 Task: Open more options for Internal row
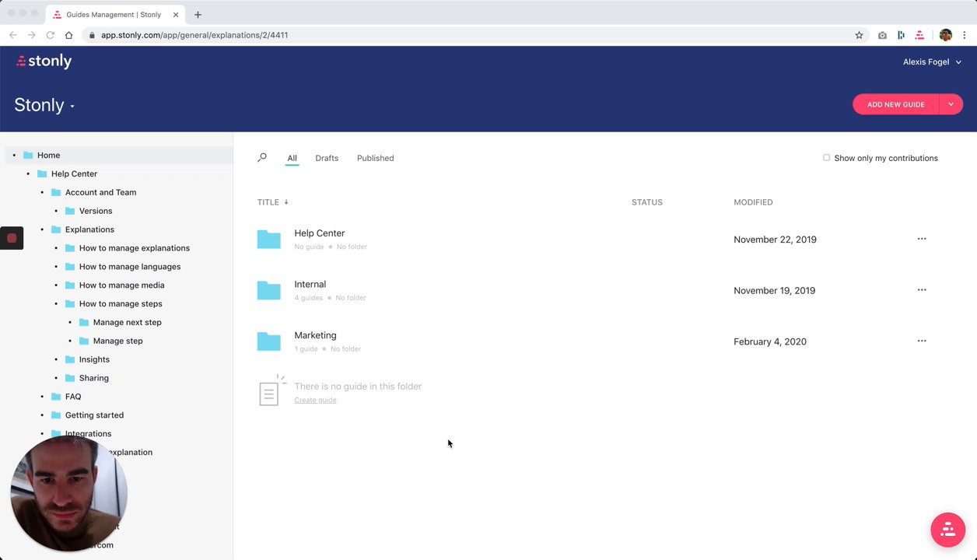(922, 290)
